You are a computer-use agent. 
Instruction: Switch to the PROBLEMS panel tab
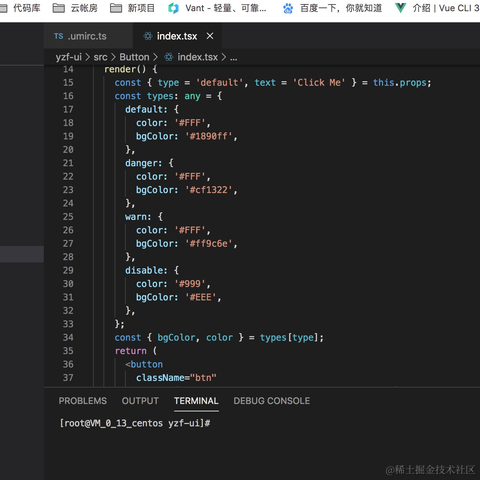tap(83, 401)
